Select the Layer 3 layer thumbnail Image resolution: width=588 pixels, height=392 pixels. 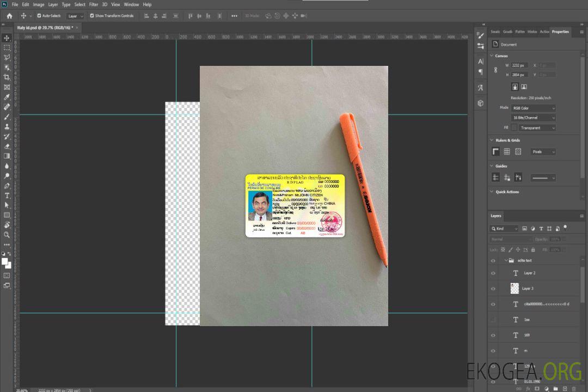point(515,289)
